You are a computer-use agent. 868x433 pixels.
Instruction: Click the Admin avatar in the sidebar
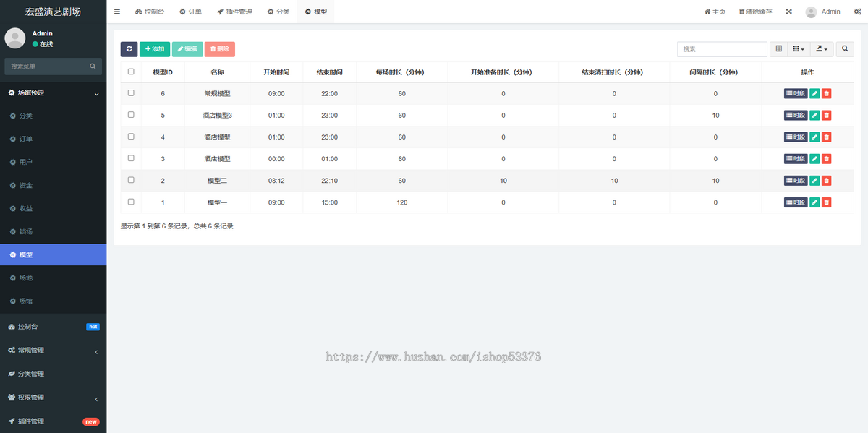(x=15, y=38)
